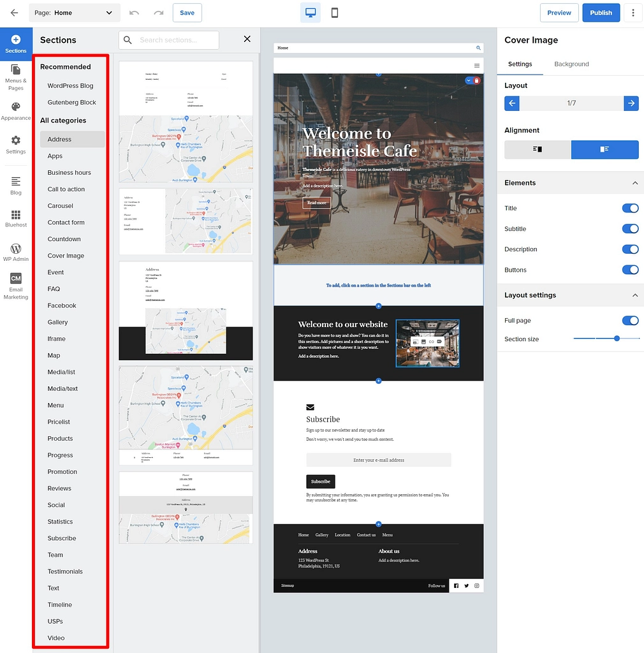Screen dimensions: 644x653
Task: Toggle the Buttons element switch
Action: pyautogui.click(x=630, y=270)
